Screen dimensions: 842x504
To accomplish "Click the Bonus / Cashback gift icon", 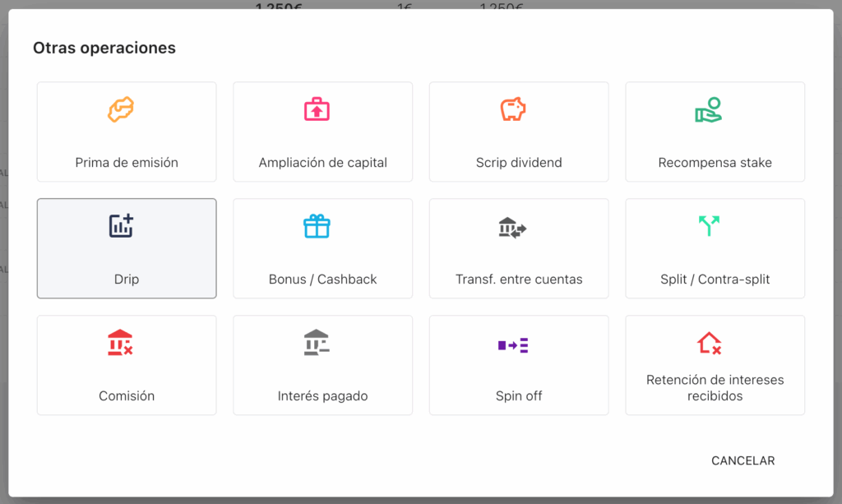I will click(x=317, y=226).
